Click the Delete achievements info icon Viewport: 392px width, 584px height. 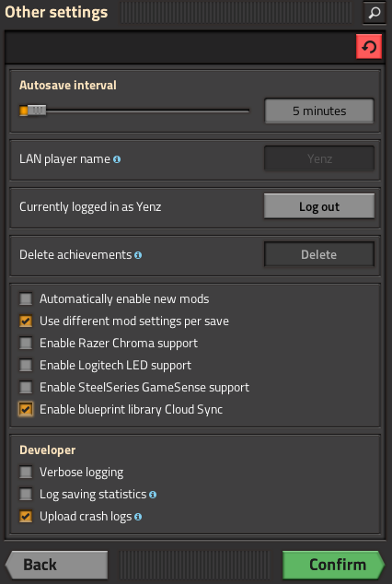pyautogui.click(x=138, y=255)
